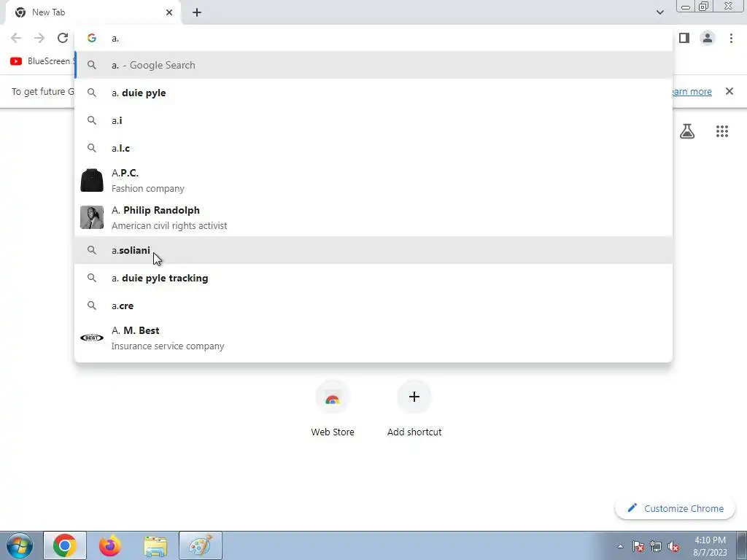747x560 pixels.
Task: Click the A. M. Best logo
Action: (92, 338)
